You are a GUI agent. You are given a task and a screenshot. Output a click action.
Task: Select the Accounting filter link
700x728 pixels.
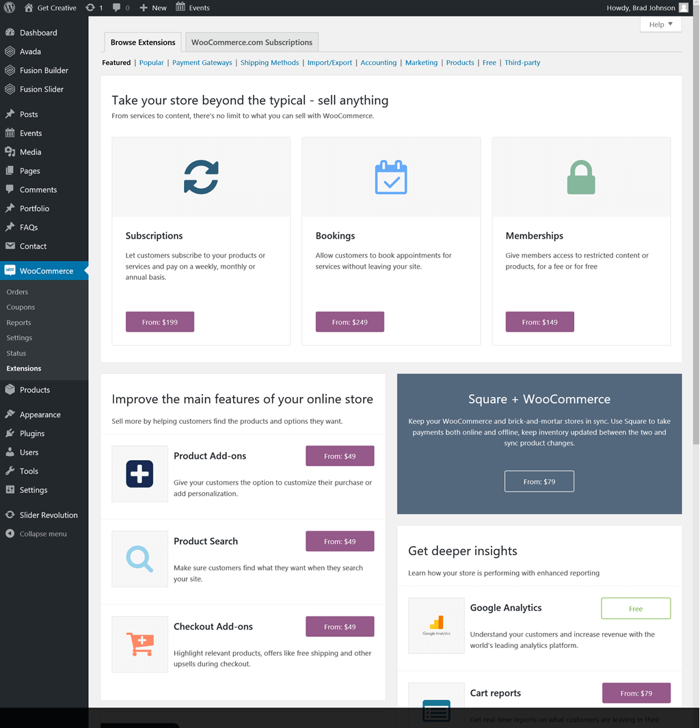(378, 63)
